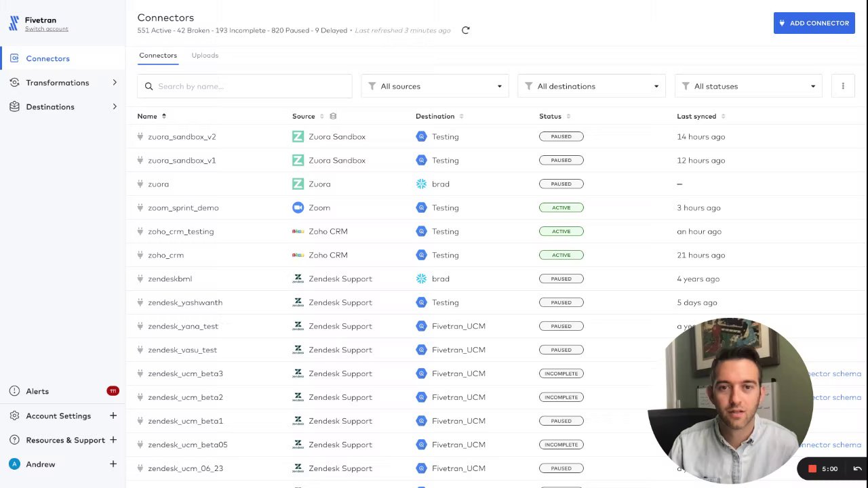
Task: Expand the Transformations chevron
Action: tap(115, 83)
